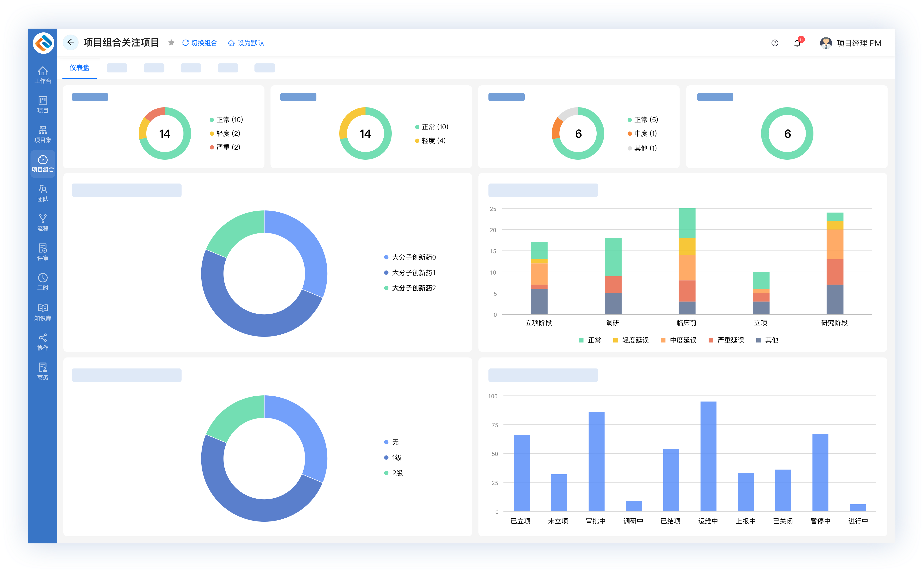The image size is (924, 572).
Task: Click the 切换组合 link
Action: click(200, 43)
